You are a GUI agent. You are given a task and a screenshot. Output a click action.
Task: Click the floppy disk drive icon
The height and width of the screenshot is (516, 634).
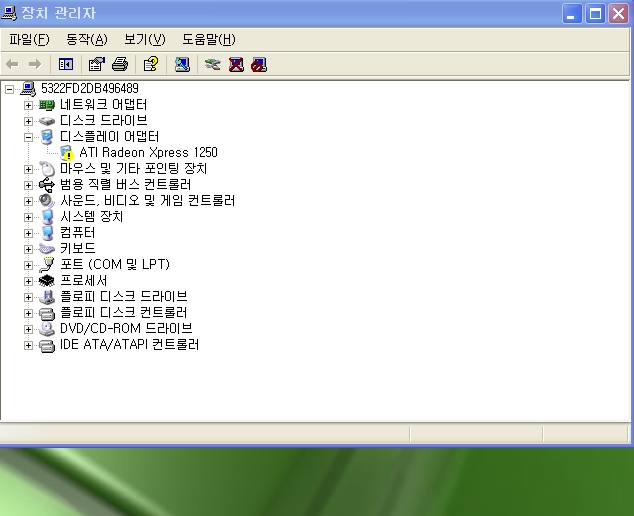click(x=47, y=297)
